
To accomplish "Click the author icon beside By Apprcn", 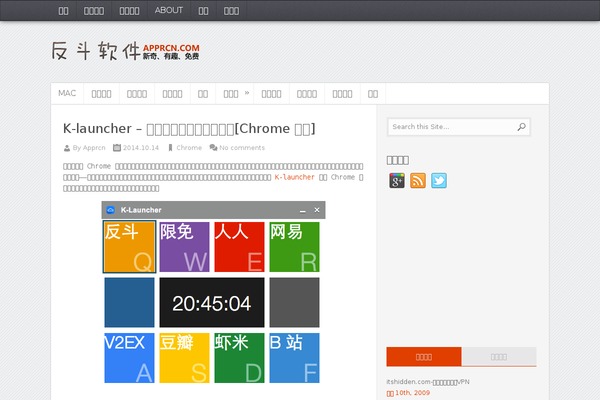I will 67,148.
